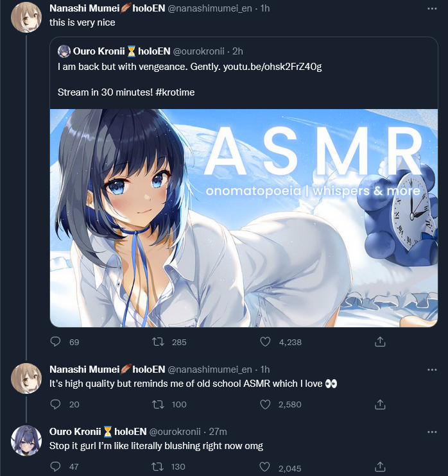Open the @ourokronii handle in quoted tweet
The image size is (448, 476).
(198, 51)
